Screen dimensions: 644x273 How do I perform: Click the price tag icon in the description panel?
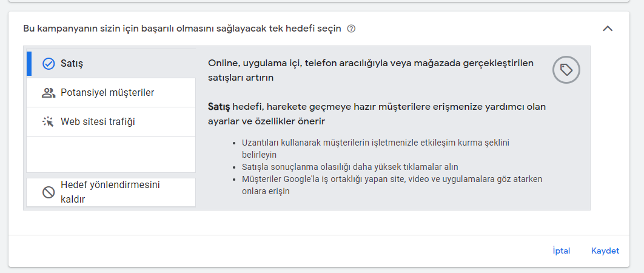click(566, 70)
